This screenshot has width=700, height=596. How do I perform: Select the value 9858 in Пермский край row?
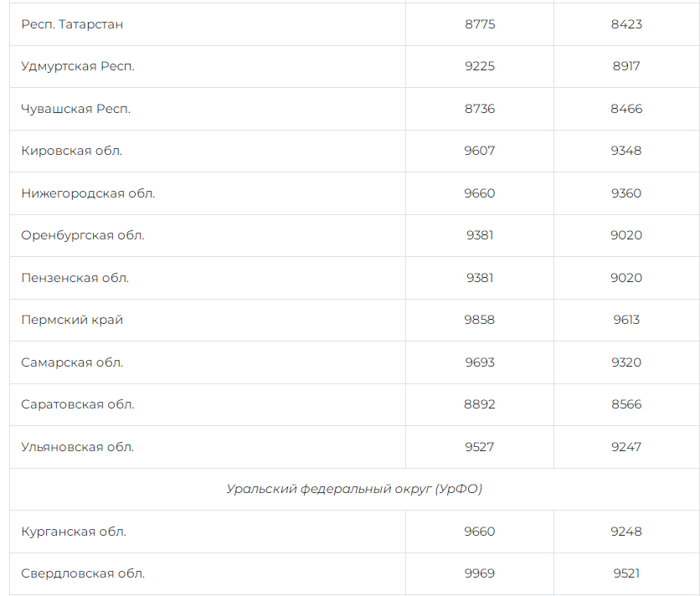(480, 320)
